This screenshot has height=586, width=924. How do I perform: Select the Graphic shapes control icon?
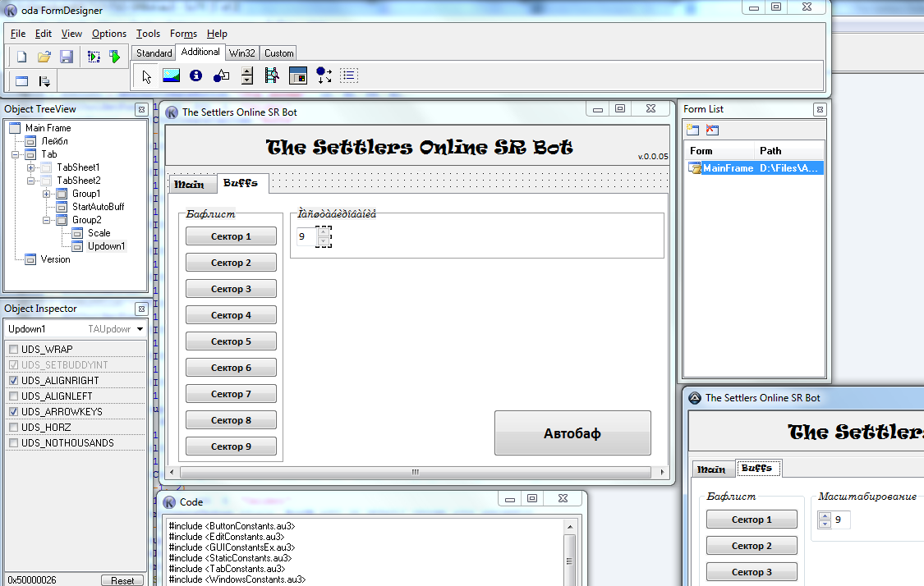coord(222,76)
